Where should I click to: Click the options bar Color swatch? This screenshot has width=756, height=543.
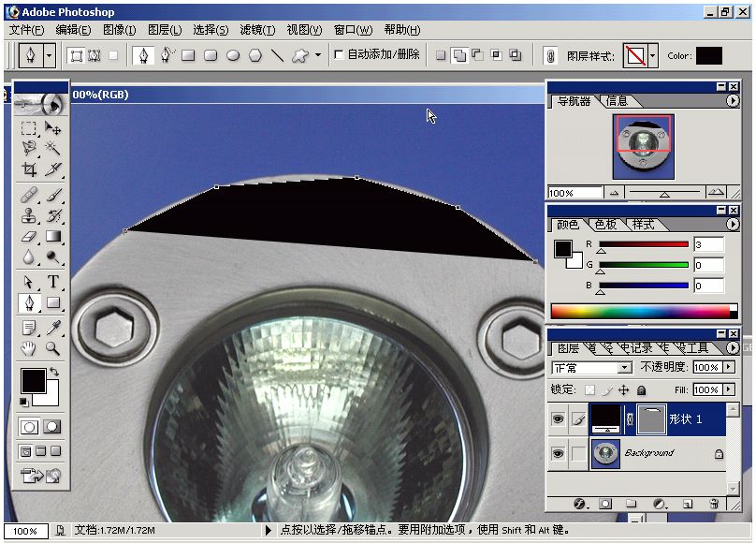point(709,56)
